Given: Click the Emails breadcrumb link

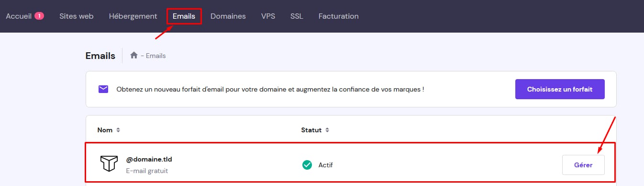Looking at the screenshot, I should [155, 56].
